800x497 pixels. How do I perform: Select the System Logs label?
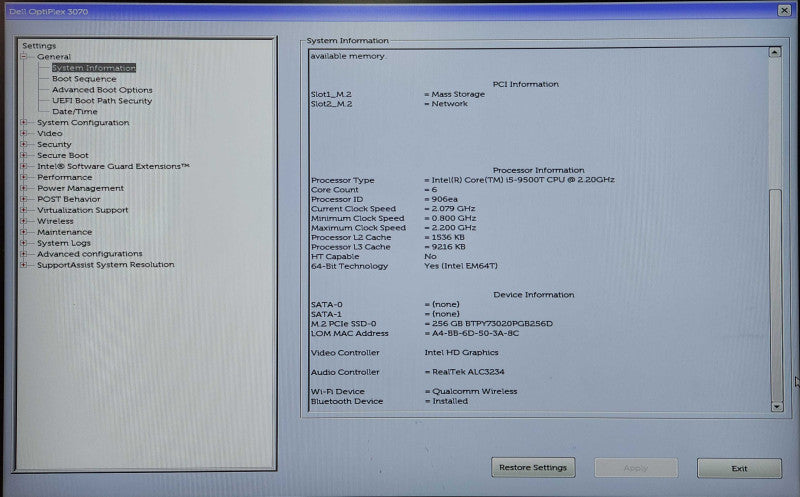(64, 243)
